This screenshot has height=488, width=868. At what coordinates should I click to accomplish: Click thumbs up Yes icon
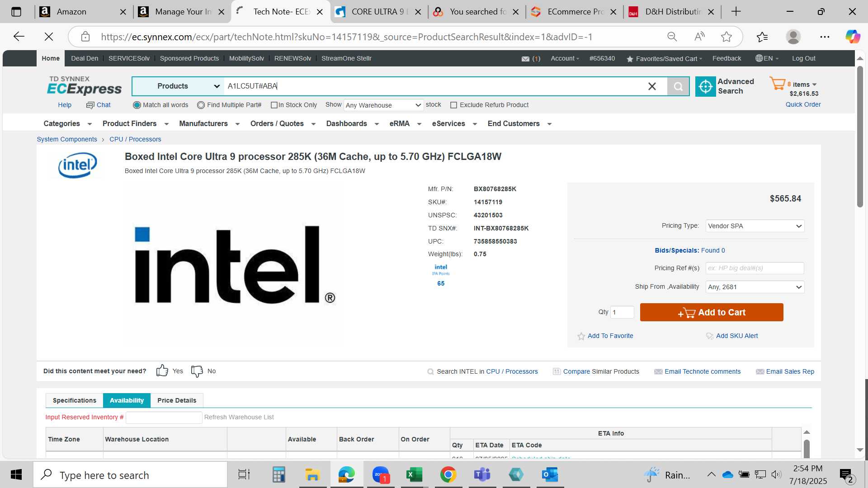click(162, 371)
